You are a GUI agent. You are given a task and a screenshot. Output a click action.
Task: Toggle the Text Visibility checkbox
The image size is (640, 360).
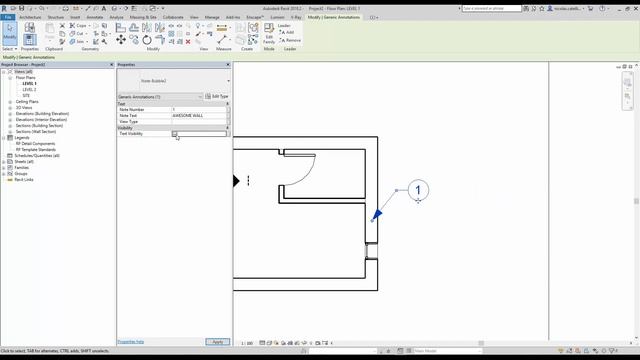174,134
